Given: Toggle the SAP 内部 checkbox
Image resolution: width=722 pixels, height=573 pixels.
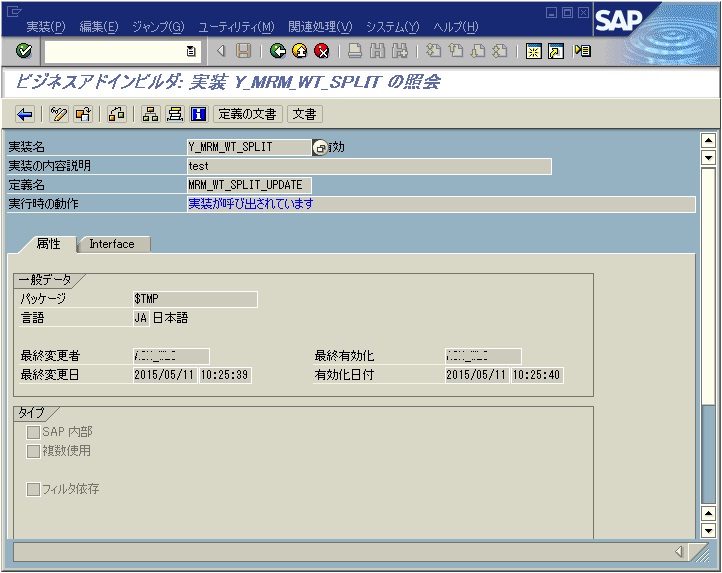Looking at the screenshot, I should tap(34, 432).
